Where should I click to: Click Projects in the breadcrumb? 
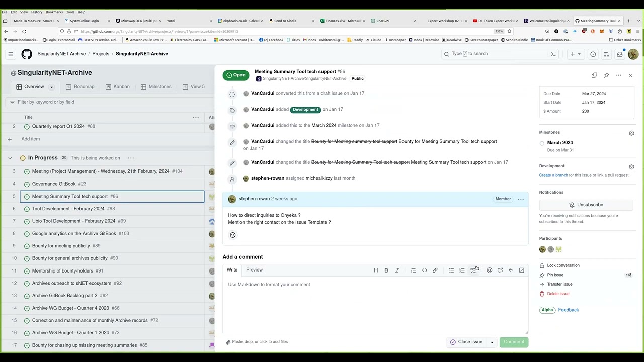point(101,54)
